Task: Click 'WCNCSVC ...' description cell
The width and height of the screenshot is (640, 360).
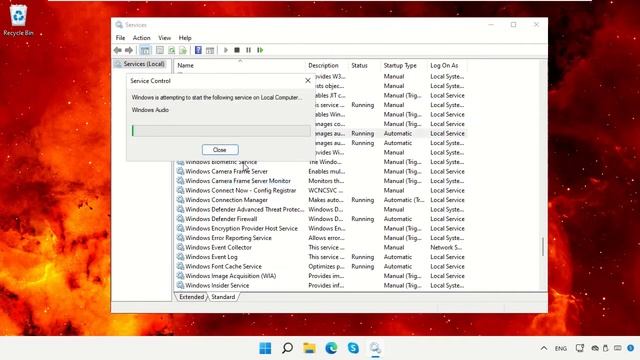Action: [x=326, y=191]
